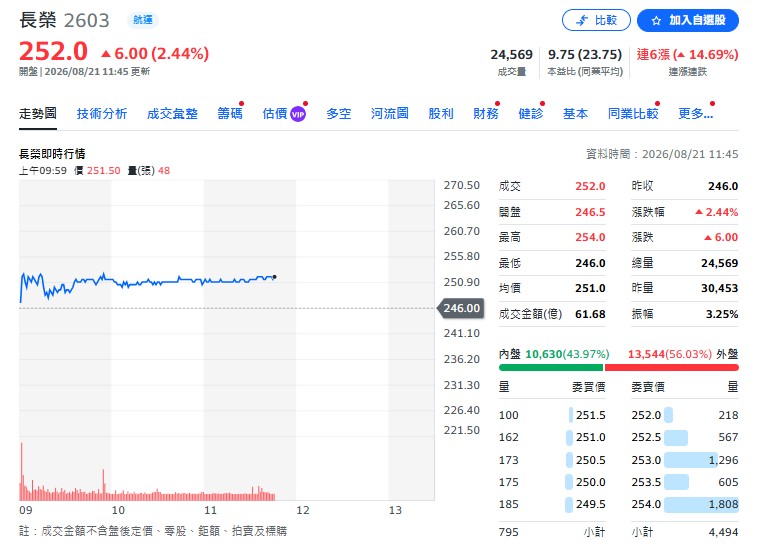Click the 本益比 9.75 (23.75) value
761x557 pixels.
coord(585,54)
